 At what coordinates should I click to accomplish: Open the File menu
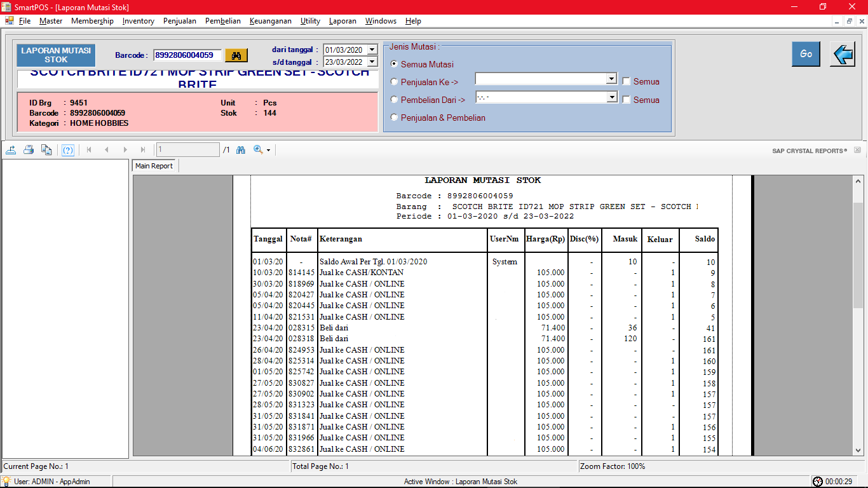[x=25, y=21]
